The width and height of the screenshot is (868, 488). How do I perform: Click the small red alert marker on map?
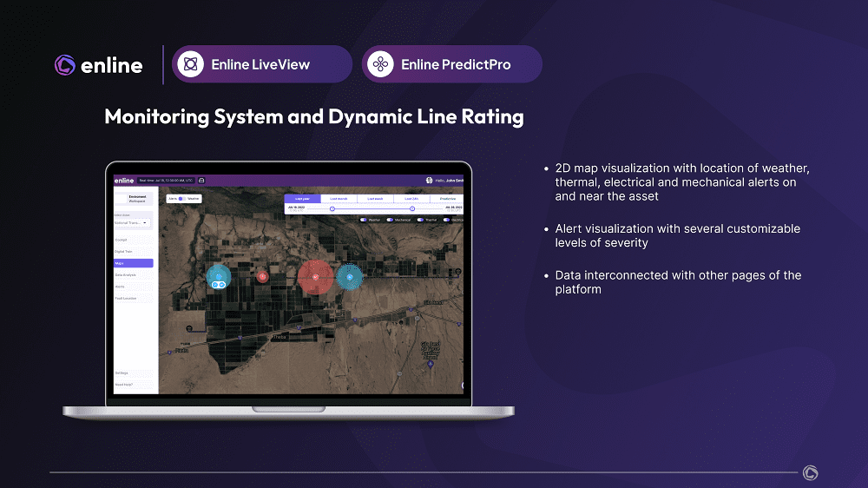point(262,276)
